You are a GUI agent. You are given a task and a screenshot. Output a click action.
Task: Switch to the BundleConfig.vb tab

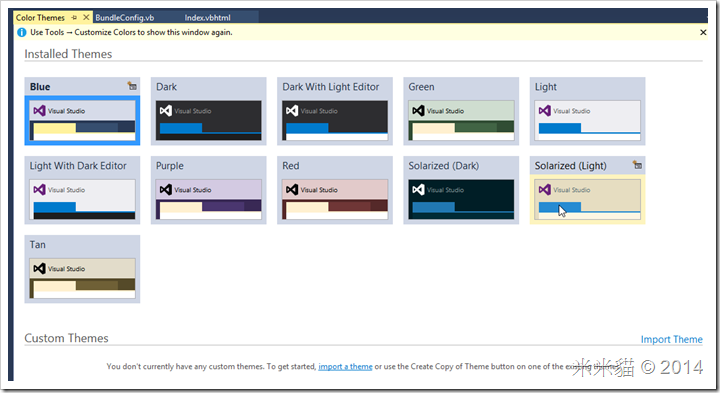coord(124,17)
